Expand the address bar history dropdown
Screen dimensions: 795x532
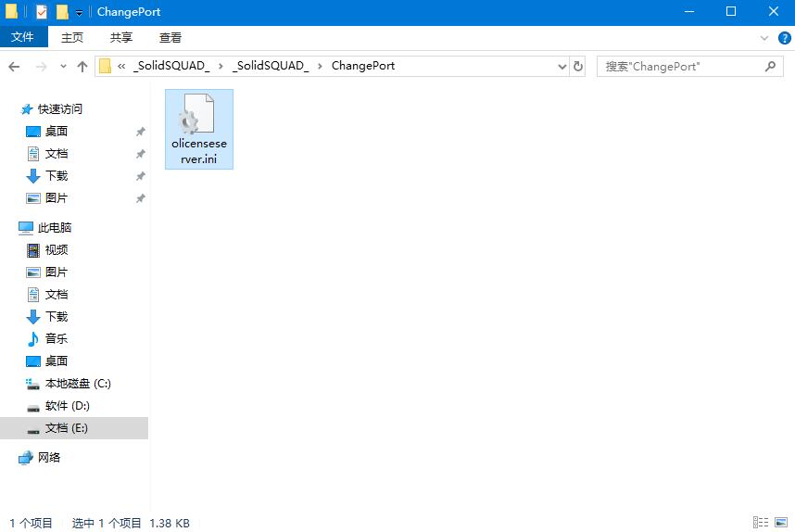[x=562, y=67]
